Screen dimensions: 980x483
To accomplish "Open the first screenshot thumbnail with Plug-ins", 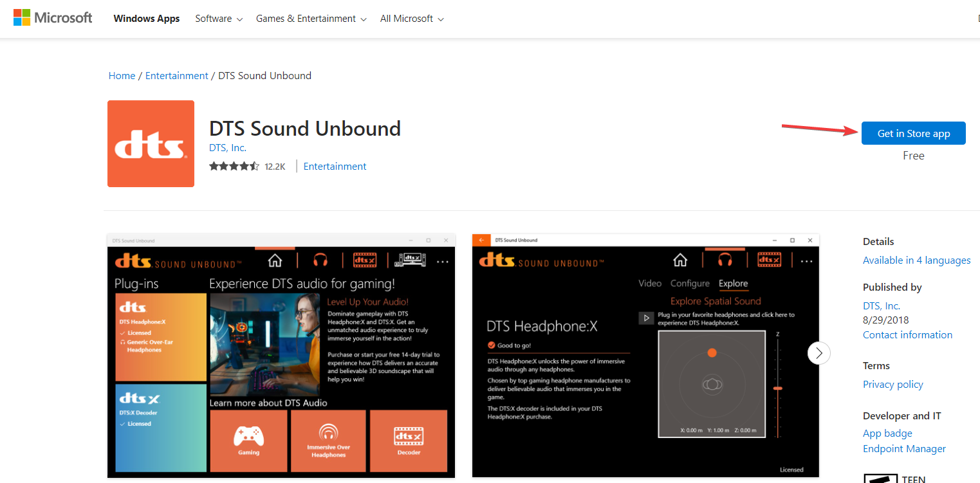I will coord(281,356).
